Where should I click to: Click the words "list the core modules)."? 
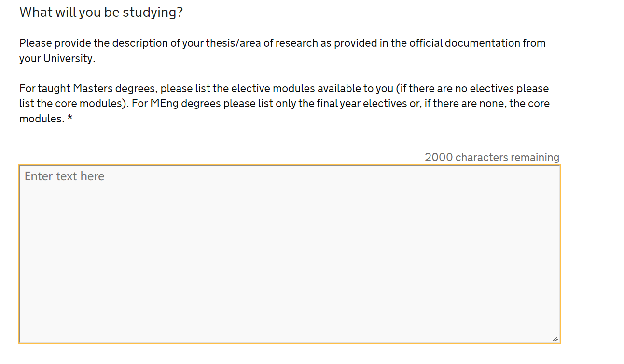pyautogui.click(x=74, y=104)
